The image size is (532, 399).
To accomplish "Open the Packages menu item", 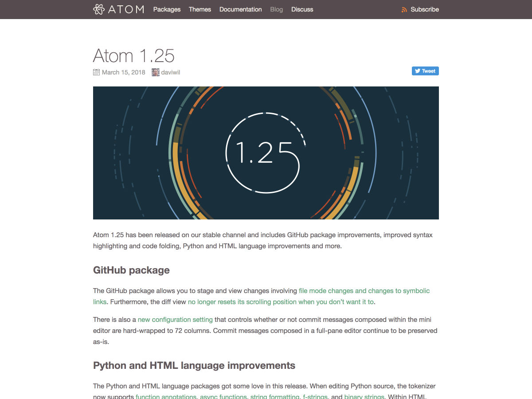I will (x=167, y=9).
